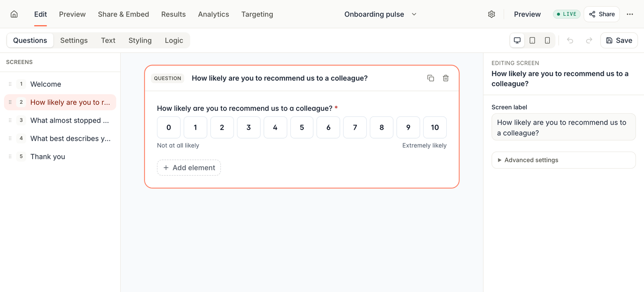Grab drag handle of Welcome screen
Screen dimensions: 644x292
coord(10,84)
